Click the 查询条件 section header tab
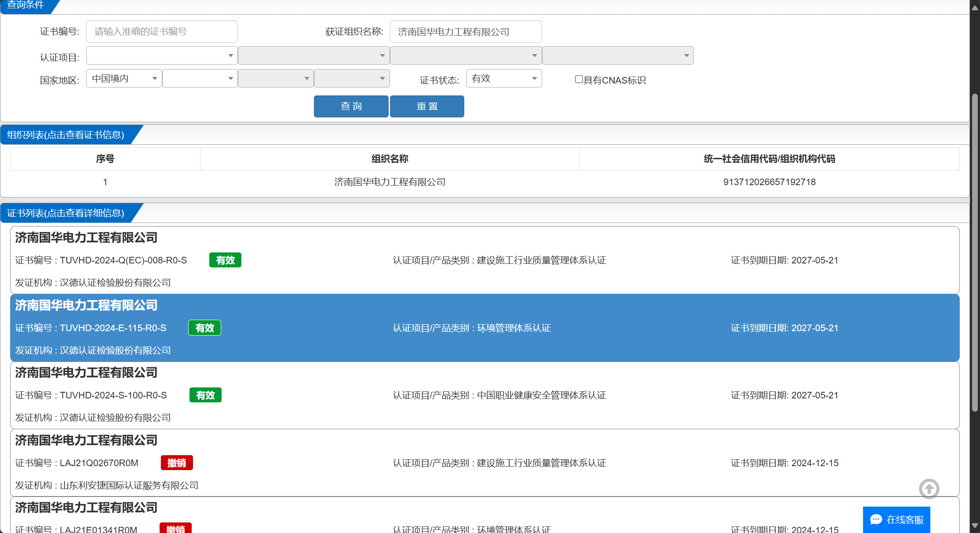This screenshot has height=533, width=980. tap(26, 6)
